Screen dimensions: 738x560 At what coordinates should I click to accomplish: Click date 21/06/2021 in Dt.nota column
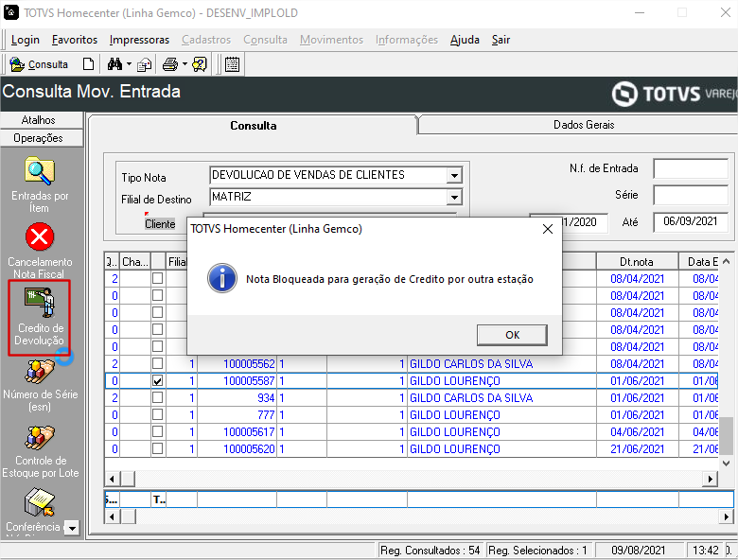(x=637, y=449)
